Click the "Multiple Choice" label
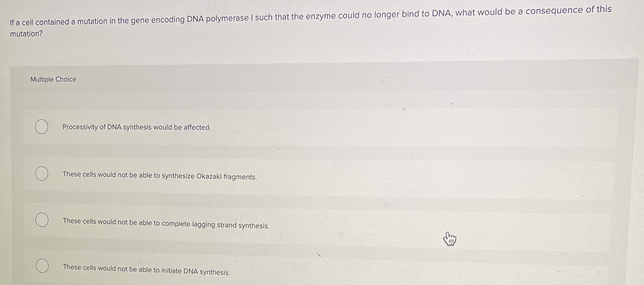The image size is (644, 285). click(x=53, y=79)
